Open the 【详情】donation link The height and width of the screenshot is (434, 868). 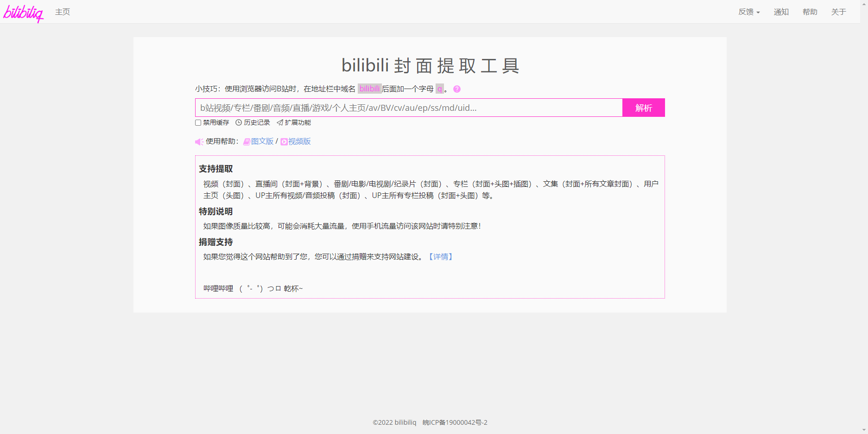coord(441,256)
